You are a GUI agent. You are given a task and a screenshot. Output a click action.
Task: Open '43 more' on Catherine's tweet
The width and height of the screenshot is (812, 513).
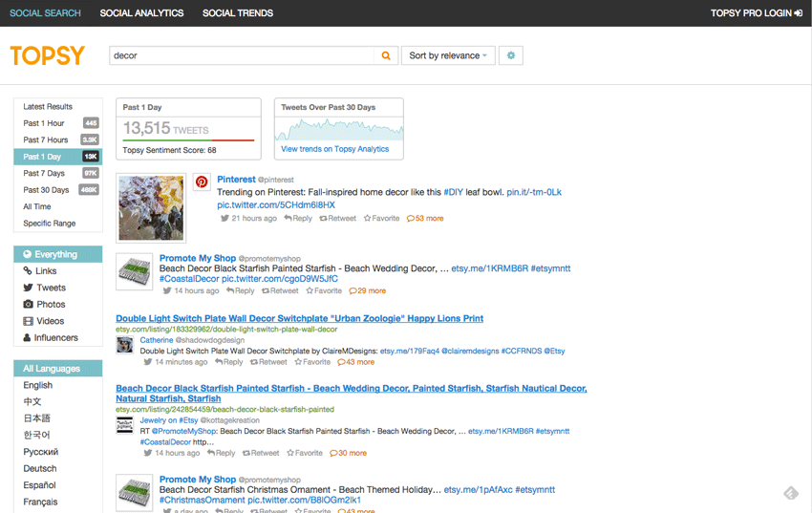pos(355,362)
